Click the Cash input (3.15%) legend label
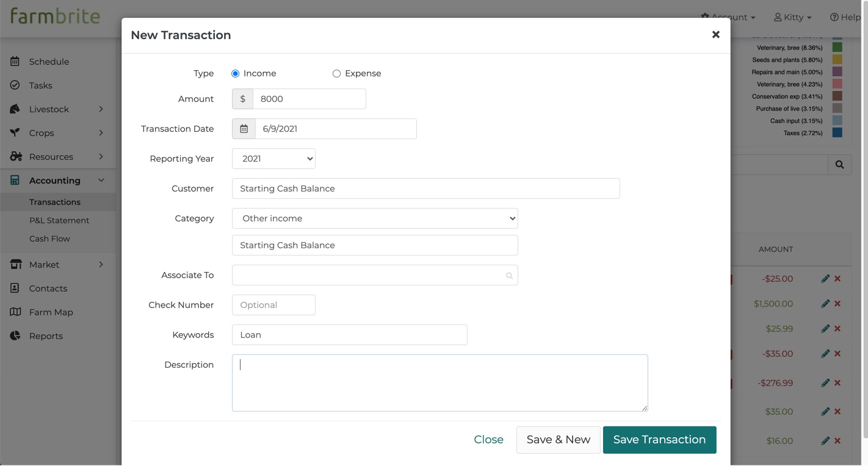 pyautogui.click(x=797, y=121)
